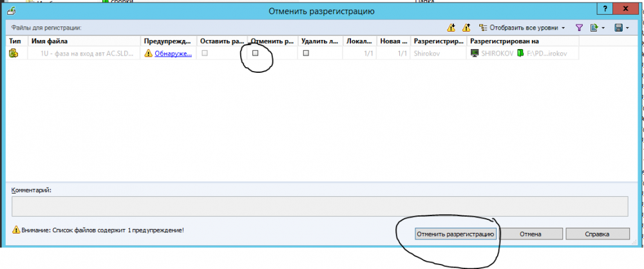
Task: Click the Новая версия column header
Action: tap(393, 41)
